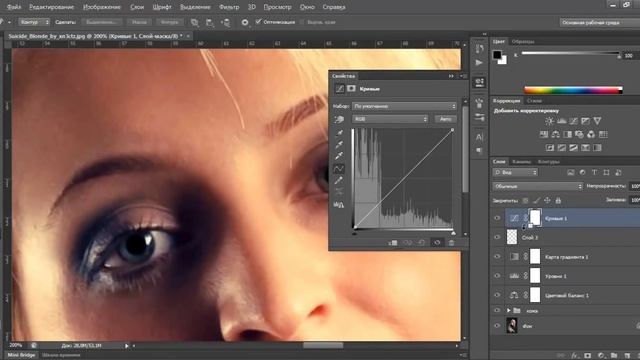Viewport: 640px width, 360px height.
Task: Open the Файл menu
Action: (x=14, y=7)
